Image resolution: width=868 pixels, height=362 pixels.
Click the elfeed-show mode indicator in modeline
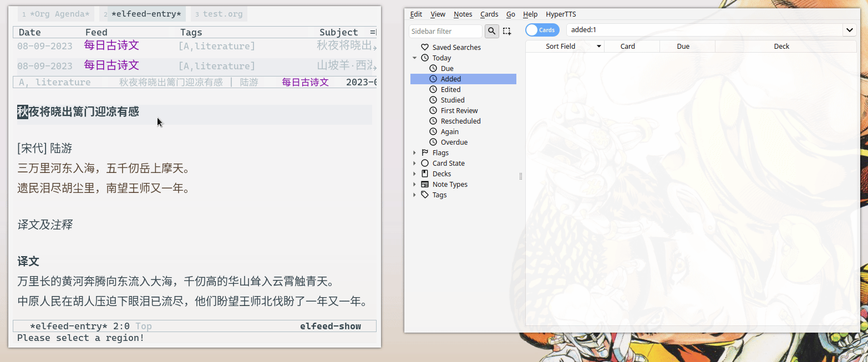click(331, 326)
